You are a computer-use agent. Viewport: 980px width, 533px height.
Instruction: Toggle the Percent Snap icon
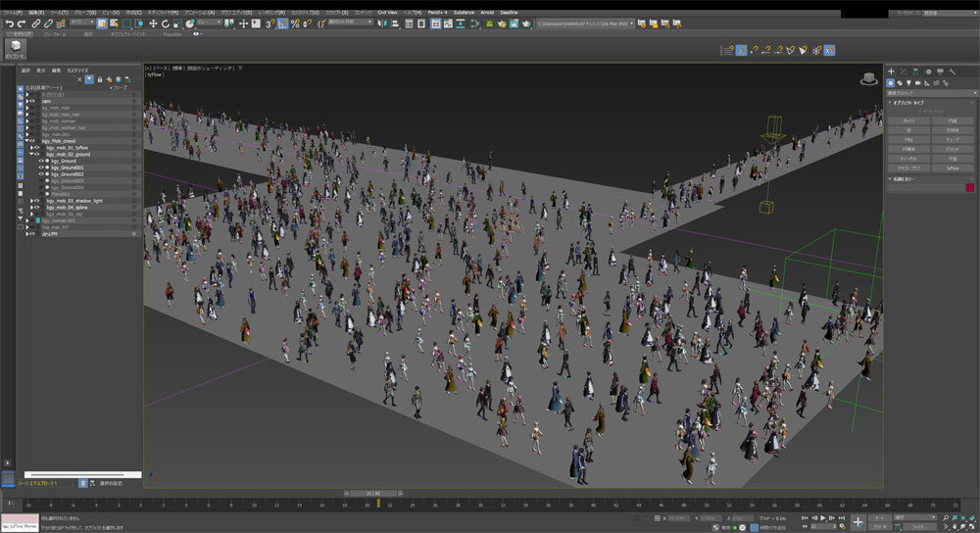pyautogui.click(x=295, y=23)
